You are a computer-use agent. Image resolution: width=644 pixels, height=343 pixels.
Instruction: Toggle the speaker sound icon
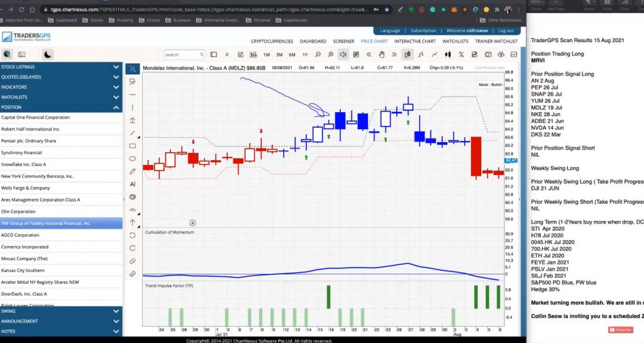343,54
